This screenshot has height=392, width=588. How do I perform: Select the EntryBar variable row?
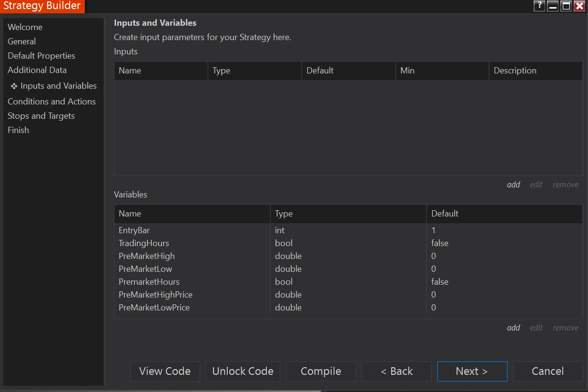click(134, 230)
